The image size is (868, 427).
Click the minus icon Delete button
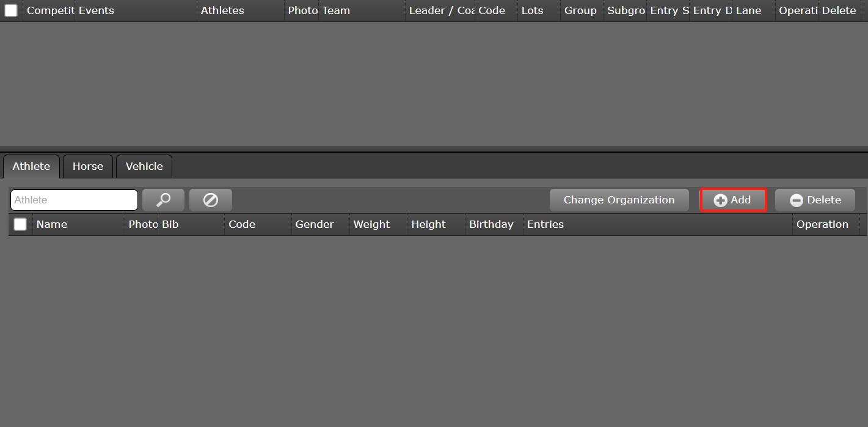(x=815, y=200)
